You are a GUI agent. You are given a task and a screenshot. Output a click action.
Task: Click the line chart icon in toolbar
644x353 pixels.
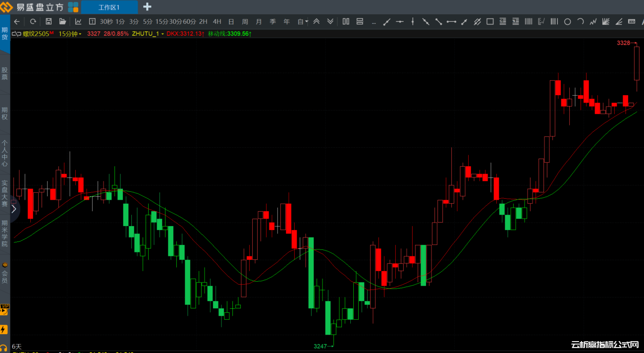click(78, 21)
